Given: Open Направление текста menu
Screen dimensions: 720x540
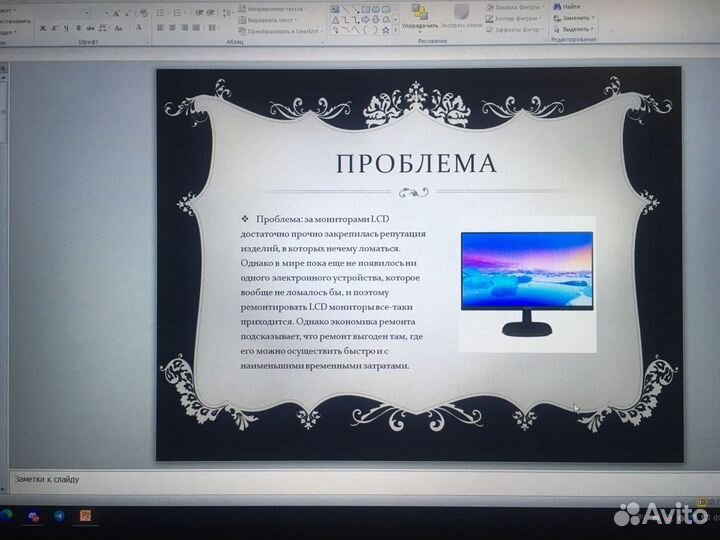Looking at the screenshot, I should [273, 9].
